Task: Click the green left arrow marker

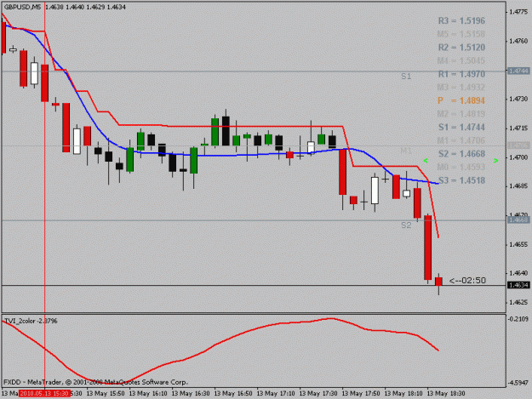Action: point(426,160)
